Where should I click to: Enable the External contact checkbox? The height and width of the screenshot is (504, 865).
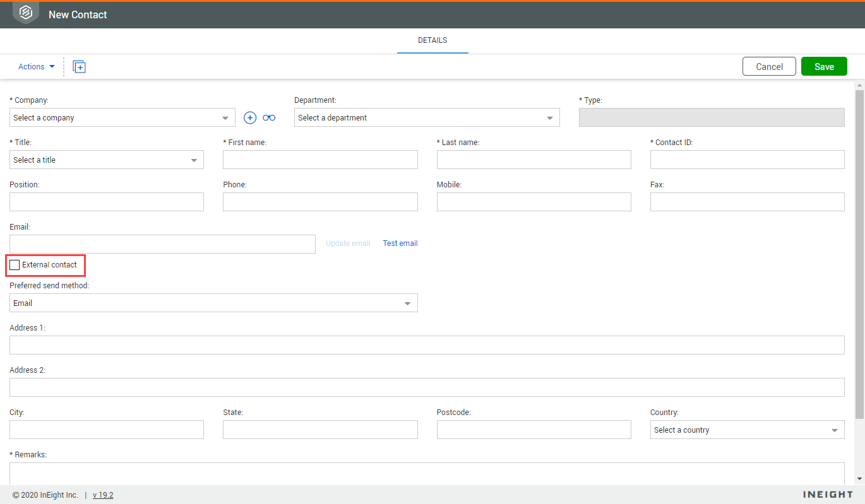[x=15, y=265]
